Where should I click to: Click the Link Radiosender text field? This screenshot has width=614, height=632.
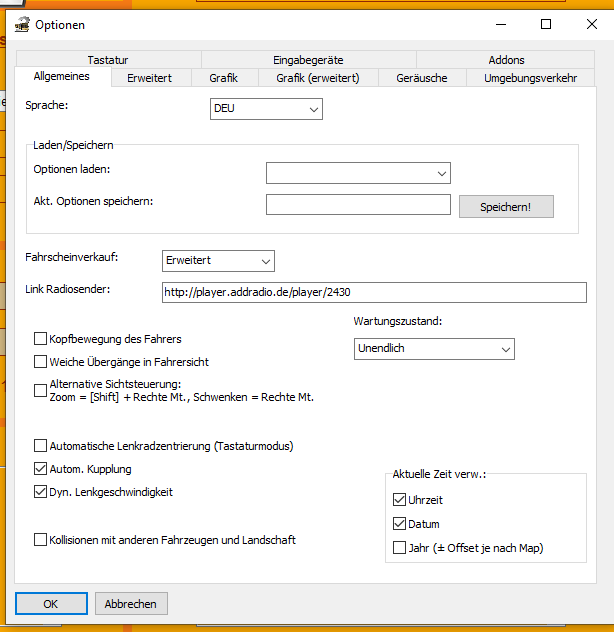(x=373, y=292)
